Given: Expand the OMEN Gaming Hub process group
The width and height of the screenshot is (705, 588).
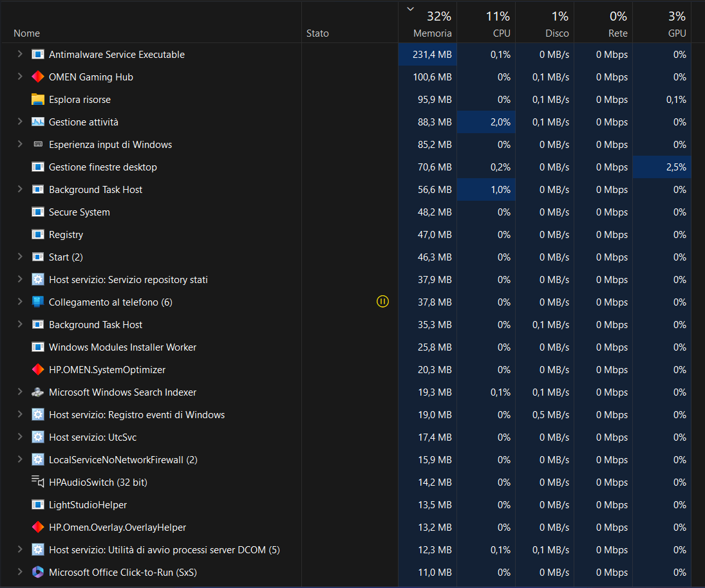Looking at the screenshot, I should click(20, 77).
